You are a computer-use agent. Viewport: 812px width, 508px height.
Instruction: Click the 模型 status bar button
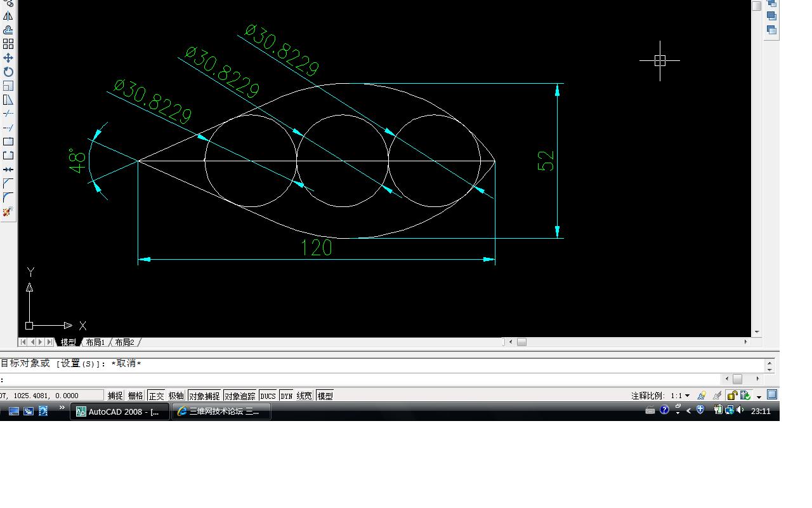tap(325, 396)
